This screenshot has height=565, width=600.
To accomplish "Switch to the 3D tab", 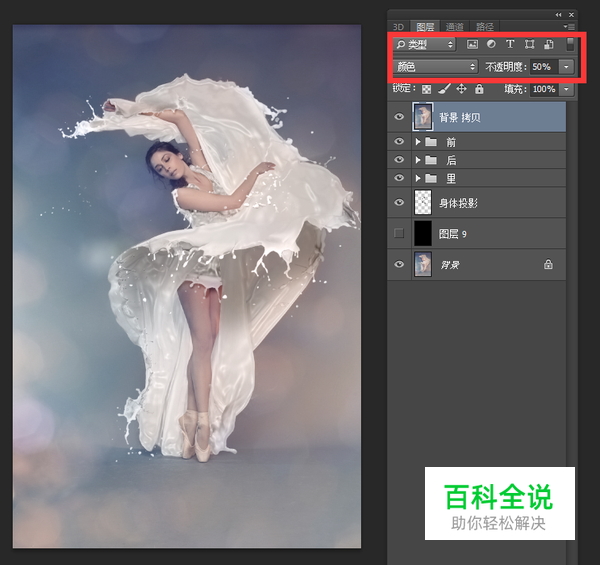I will click(398, 27).
